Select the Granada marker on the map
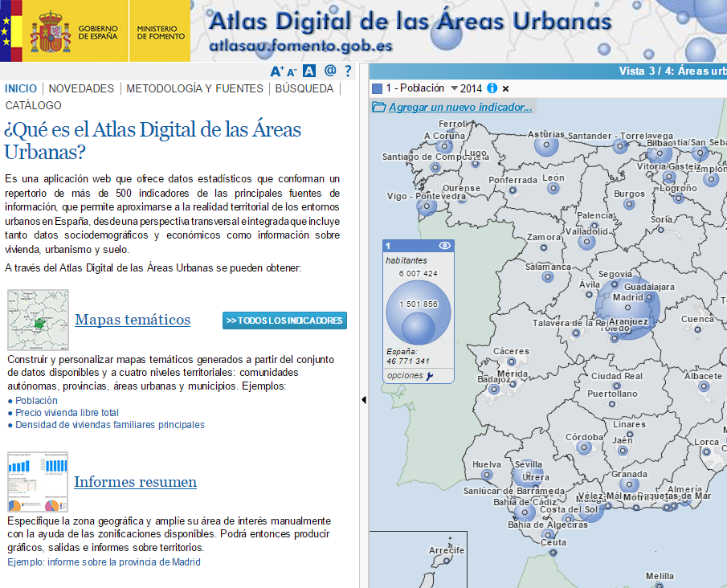Viewport: 727px width, 588px height. [629, 485]
